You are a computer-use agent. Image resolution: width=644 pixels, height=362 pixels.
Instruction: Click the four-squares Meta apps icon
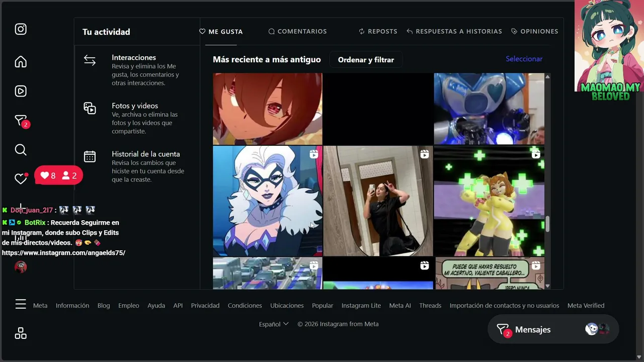coord(21,333)
